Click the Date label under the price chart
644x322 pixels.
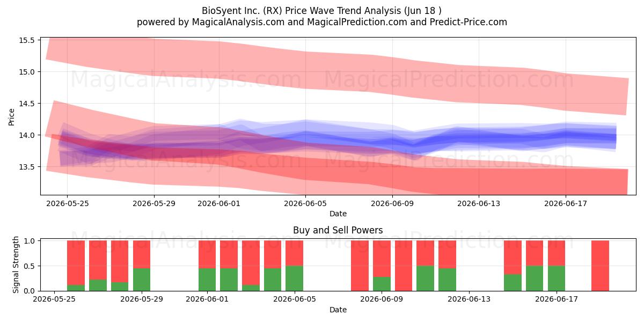click(338, 214)
